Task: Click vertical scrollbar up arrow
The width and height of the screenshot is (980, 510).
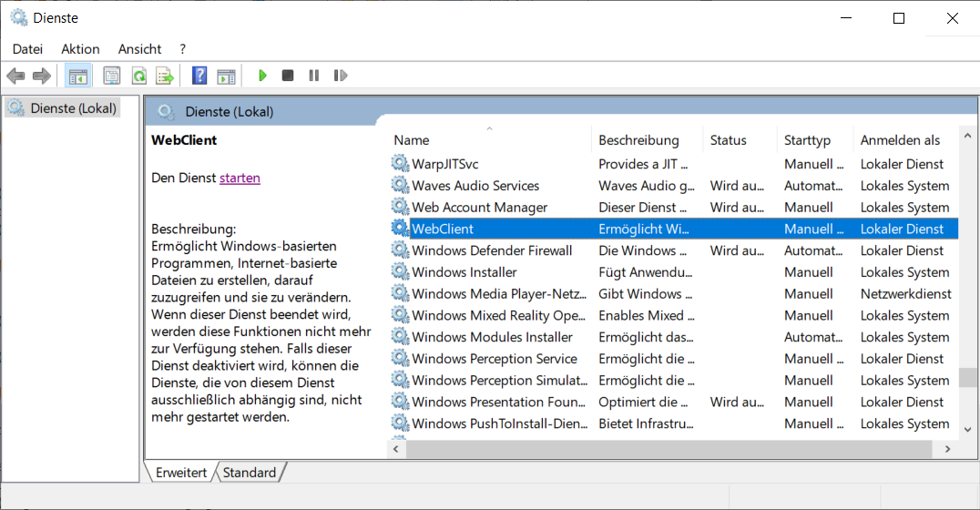Action: (x=967, y=136)
